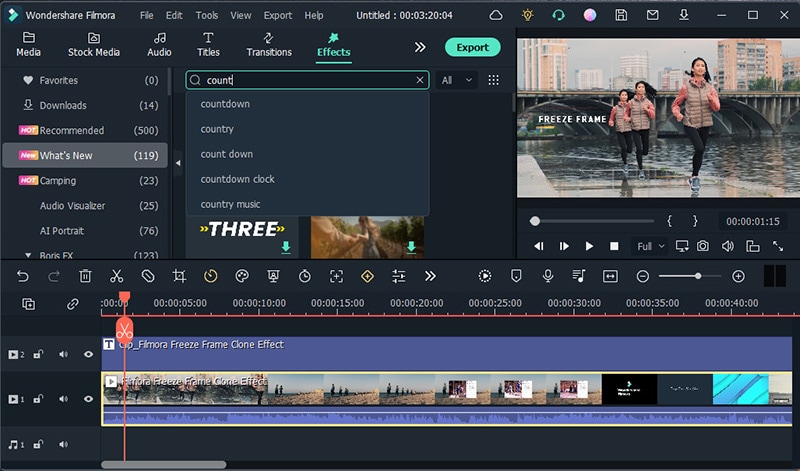
Task: Click the timeline zoom slider
Action: [690, 276]
